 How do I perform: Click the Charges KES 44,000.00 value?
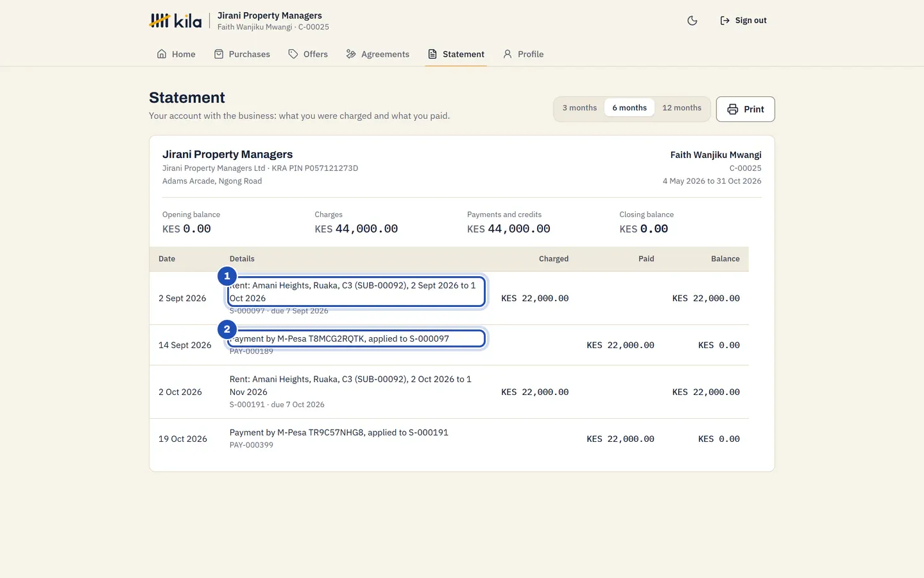click(x=356, y=229)
